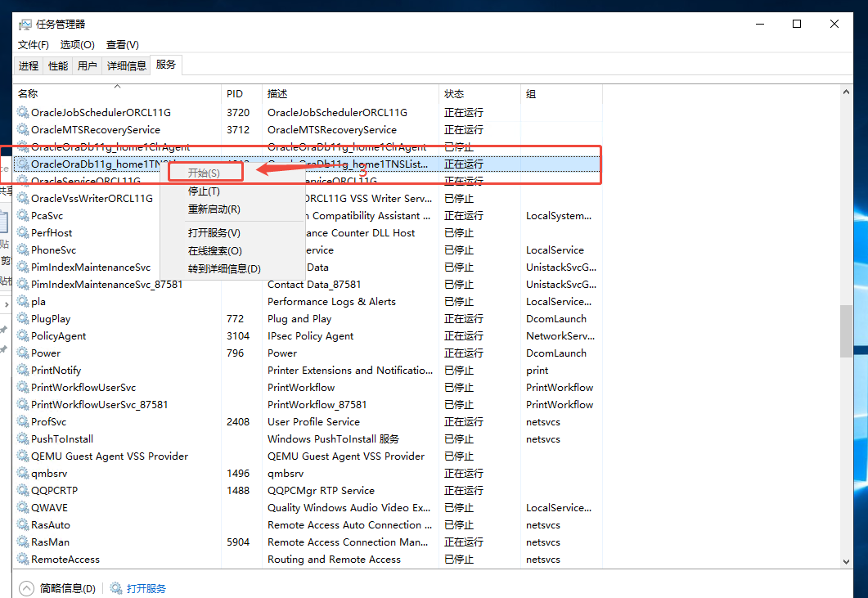Image resolution: width=868 pixels, height=598 pixels.
Task: Sort services by the PID column header
Action: 242,93
